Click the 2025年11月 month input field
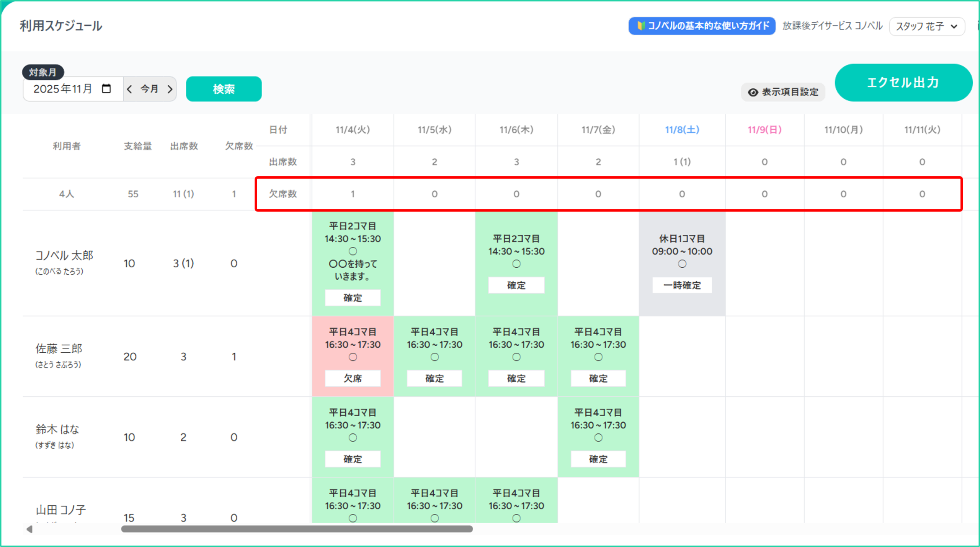 [x=63, y=89]
